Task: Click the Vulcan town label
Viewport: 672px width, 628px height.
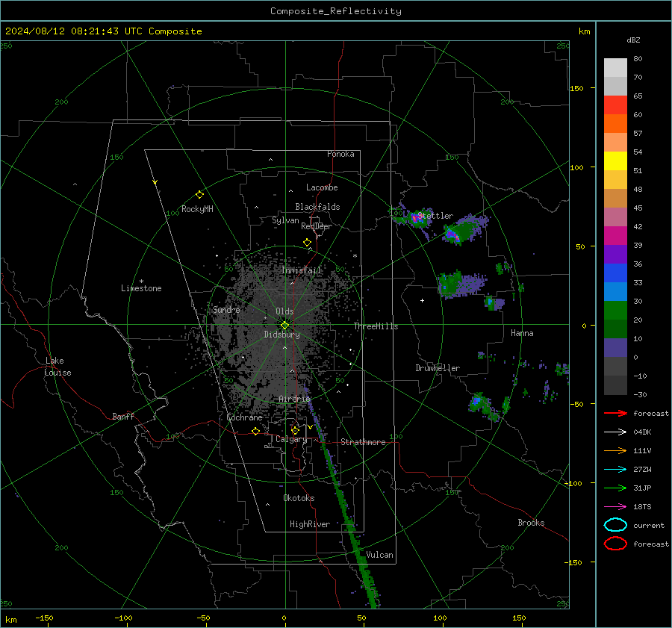Action: pyautogui.click(x=379, y=555)
